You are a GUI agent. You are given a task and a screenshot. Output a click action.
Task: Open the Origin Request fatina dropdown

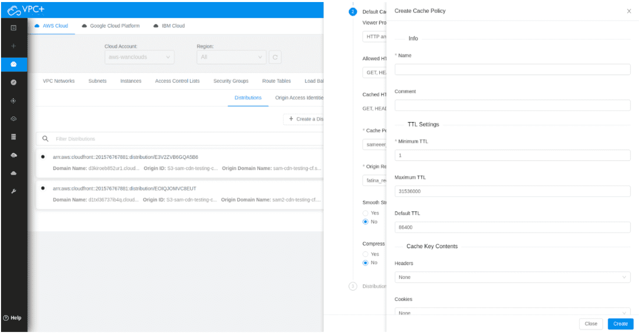[x=375, y=180]
